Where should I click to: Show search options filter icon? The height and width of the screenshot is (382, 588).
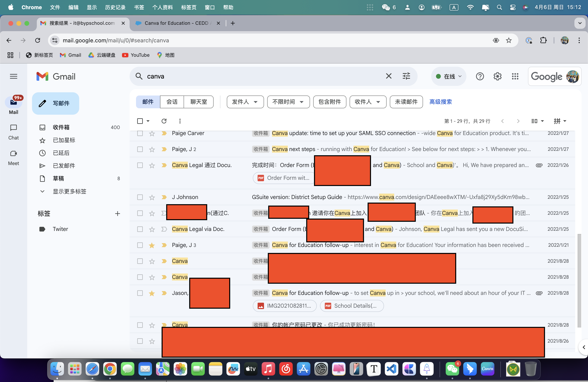(x=406, y=76)
